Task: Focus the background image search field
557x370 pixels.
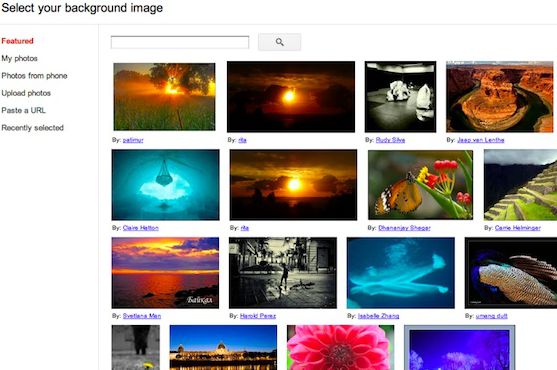Action: [180, 42]
